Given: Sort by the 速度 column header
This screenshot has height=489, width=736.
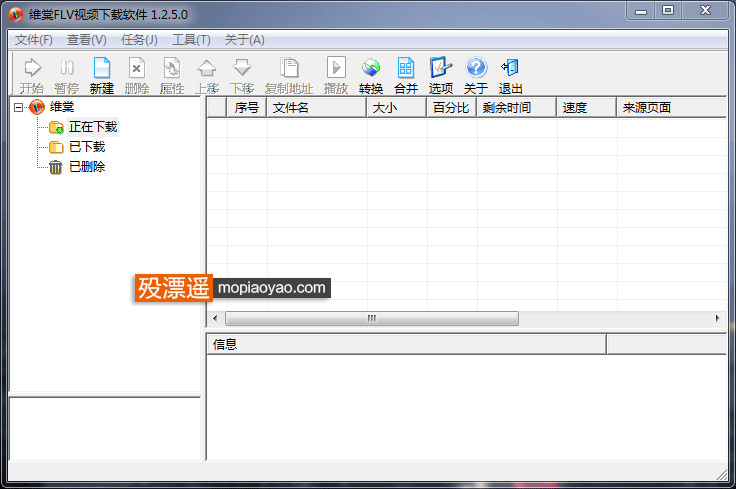Looking at the screenshot, I should click(x=587, y=107).
